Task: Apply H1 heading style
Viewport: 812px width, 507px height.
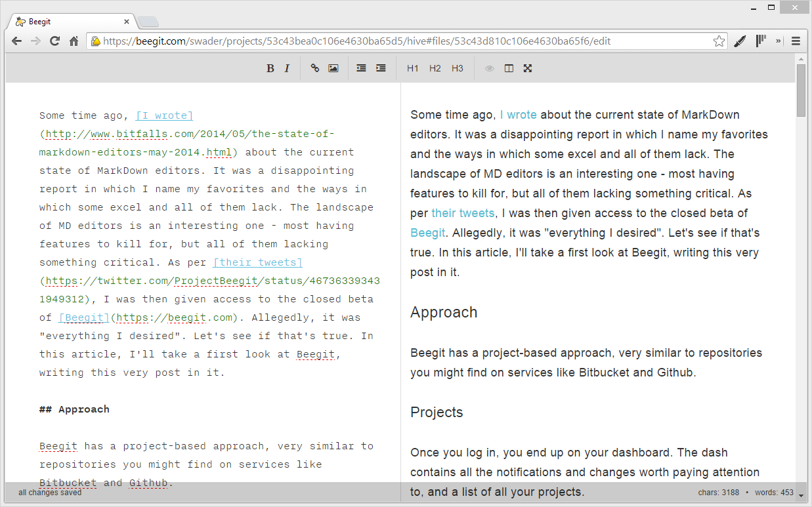Action: click(x=412, y=68)
